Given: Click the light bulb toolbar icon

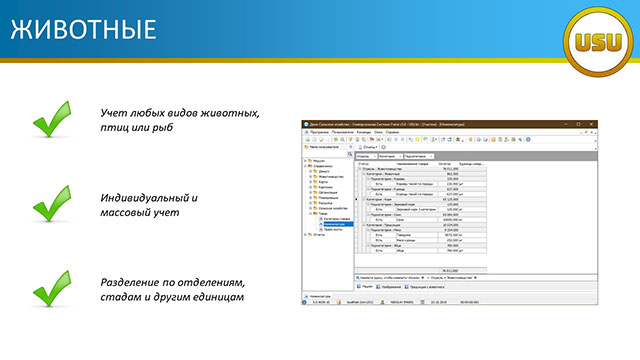Looking at the screenshot, I should pos(471,140).
